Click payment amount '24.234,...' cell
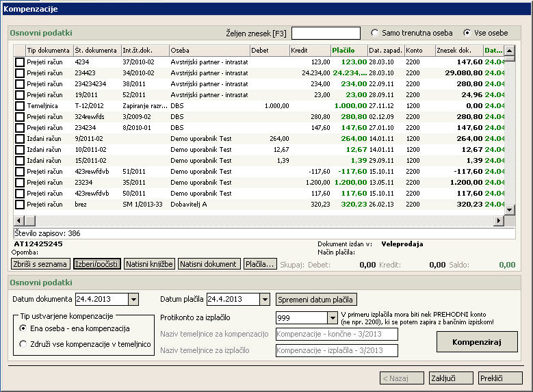The image size is (533, 392). (350, 73)
